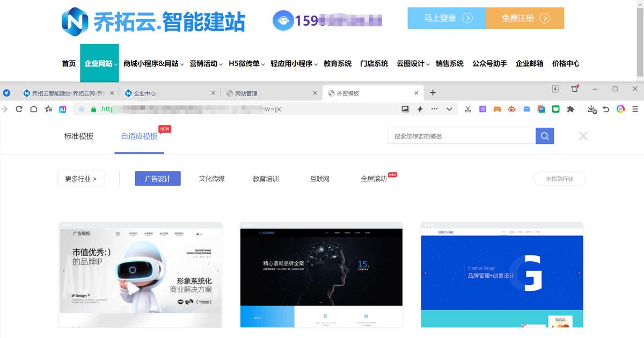Select the 互联网 industry filter
Screen dimensions: 644x338
click(320, 179)
